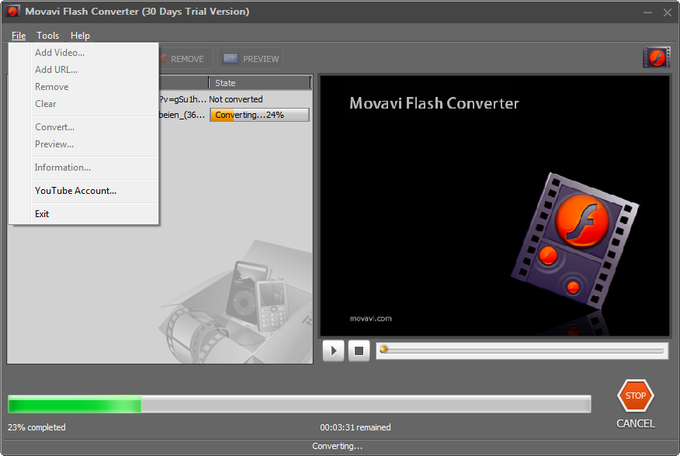
Task: Click the preview seek slider handle
Action: [x=383, y=349]
